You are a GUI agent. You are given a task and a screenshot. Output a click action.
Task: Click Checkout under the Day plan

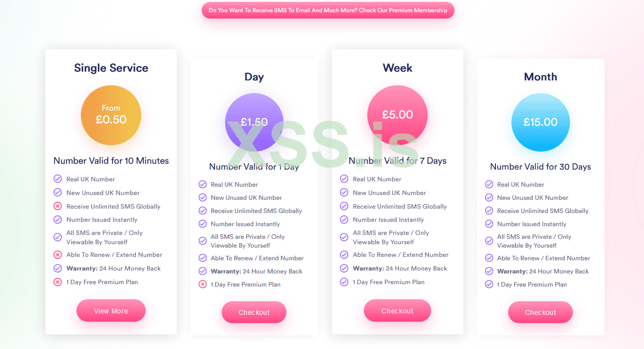click(254, 312)
